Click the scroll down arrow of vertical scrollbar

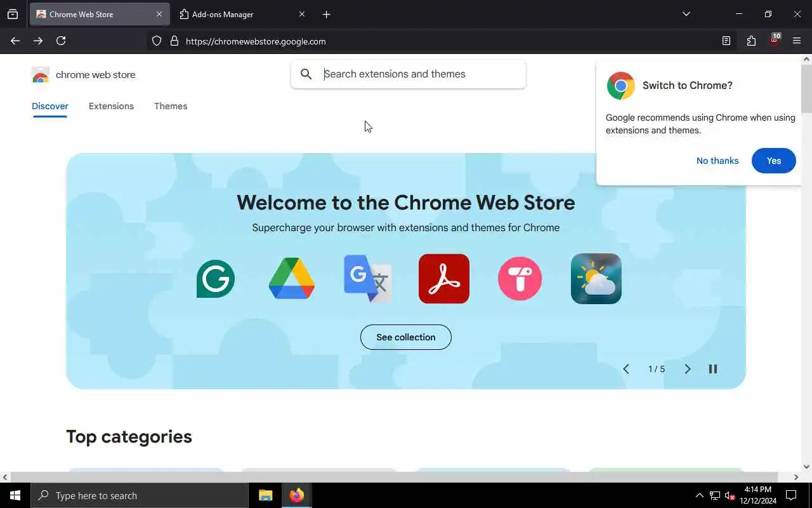[806, 467]
